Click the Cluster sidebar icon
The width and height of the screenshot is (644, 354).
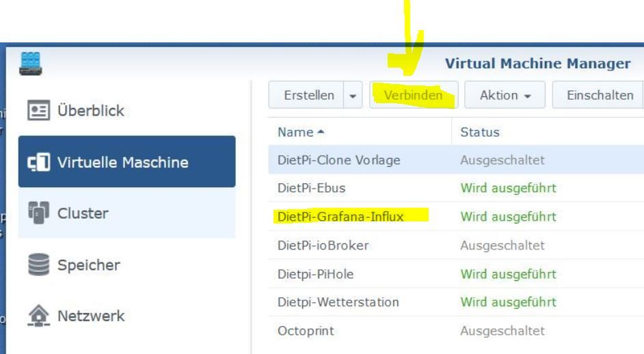click(38, 213)
